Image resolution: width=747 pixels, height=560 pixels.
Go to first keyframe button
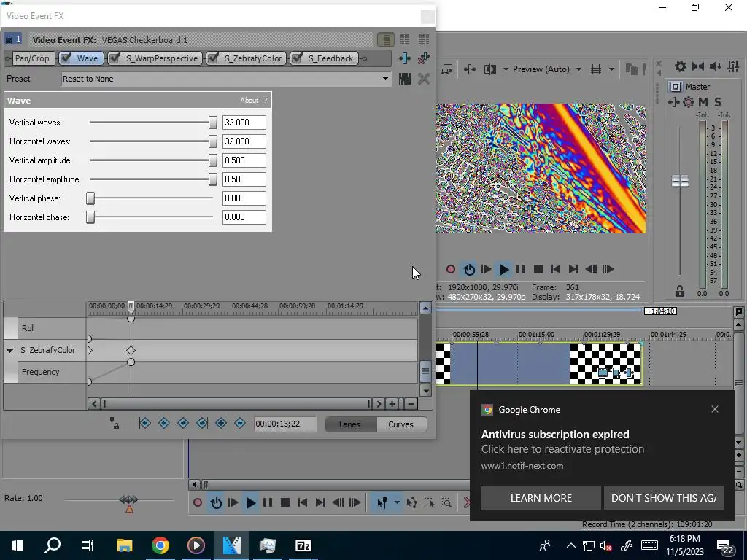click(145, 423)
